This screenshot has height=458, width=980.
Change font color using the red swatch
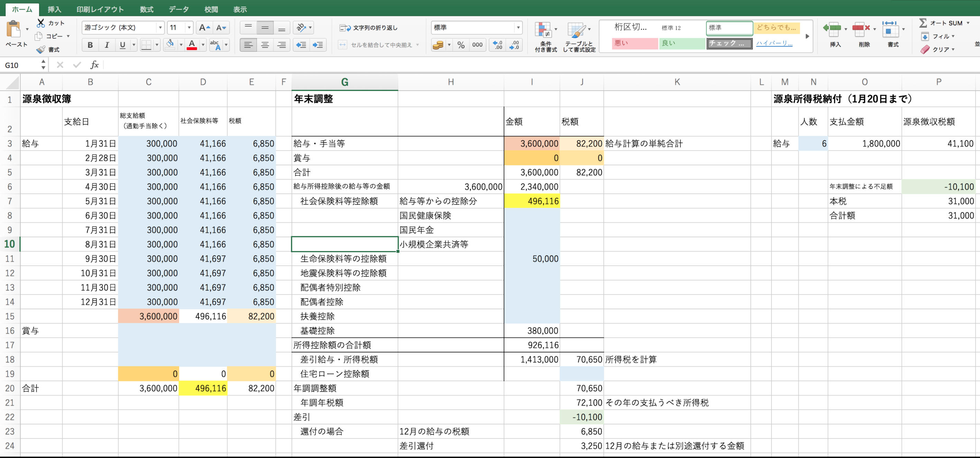tap(192, 45)
